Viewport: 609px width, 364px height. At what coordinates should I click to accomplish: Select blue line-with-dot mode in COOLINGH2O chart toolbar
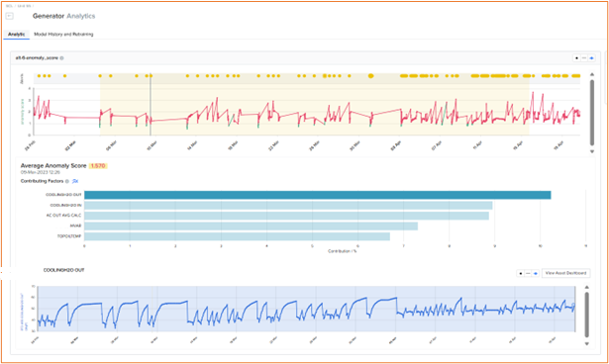point(535,274)
